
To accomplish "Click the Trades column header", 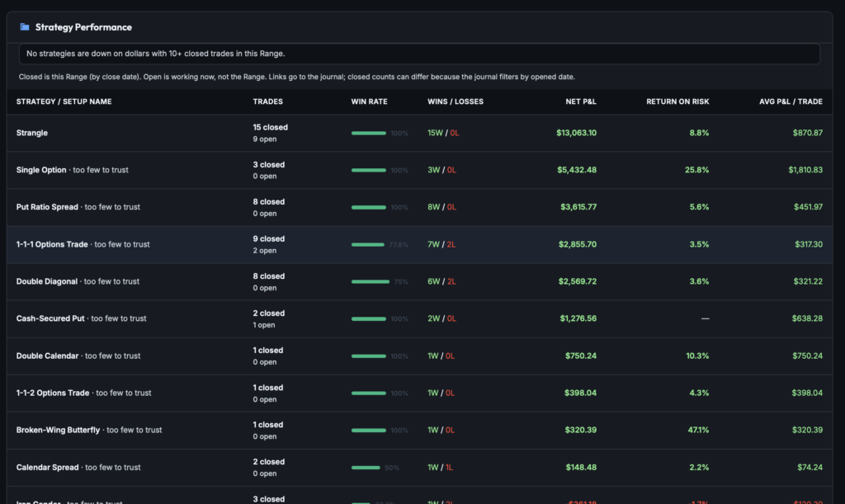I will click(268, 101).
